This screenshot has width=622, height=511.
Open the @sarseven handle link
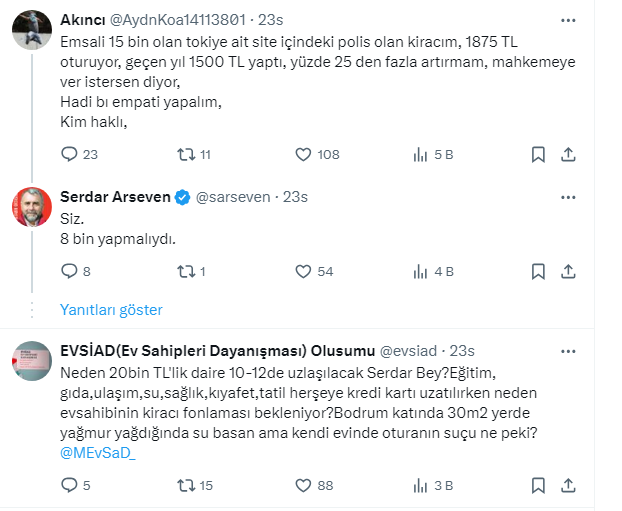[233, 197]
